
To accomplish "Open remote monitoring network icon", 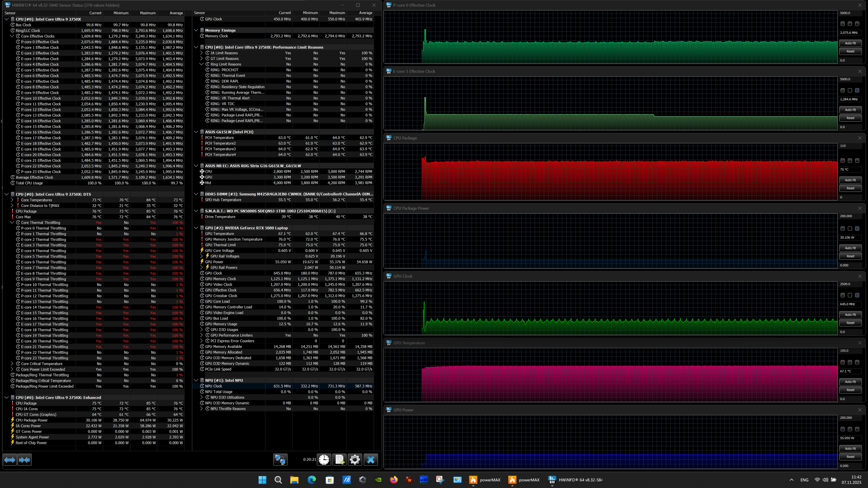I will coord(280,460).
